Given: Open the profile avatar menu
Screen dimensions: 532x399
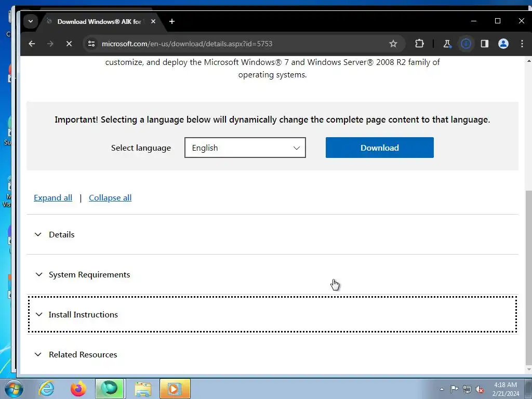Looking at the screenshot, I should (503, 44).
